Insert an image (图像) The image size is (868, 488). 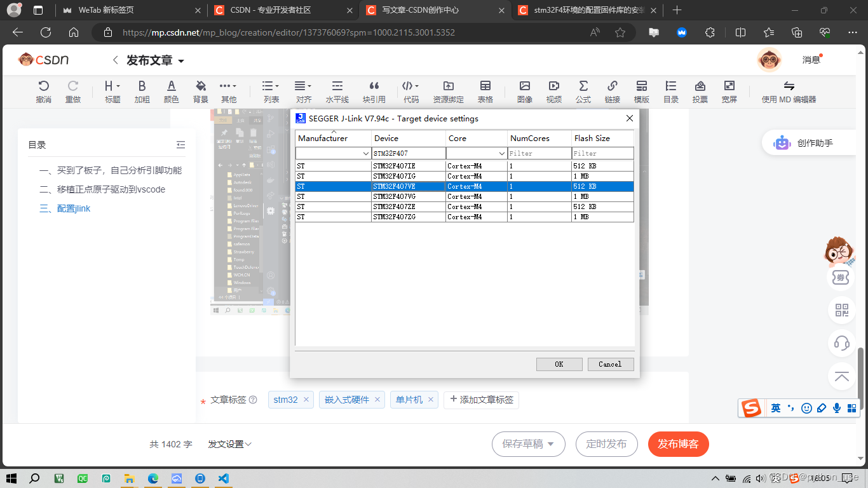tap(525, 91)
